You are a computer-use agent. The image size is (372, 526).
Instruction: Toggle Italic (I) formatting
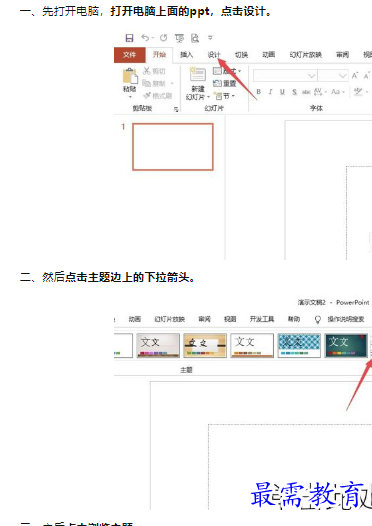pyautogui.click(x=270, y=92)
